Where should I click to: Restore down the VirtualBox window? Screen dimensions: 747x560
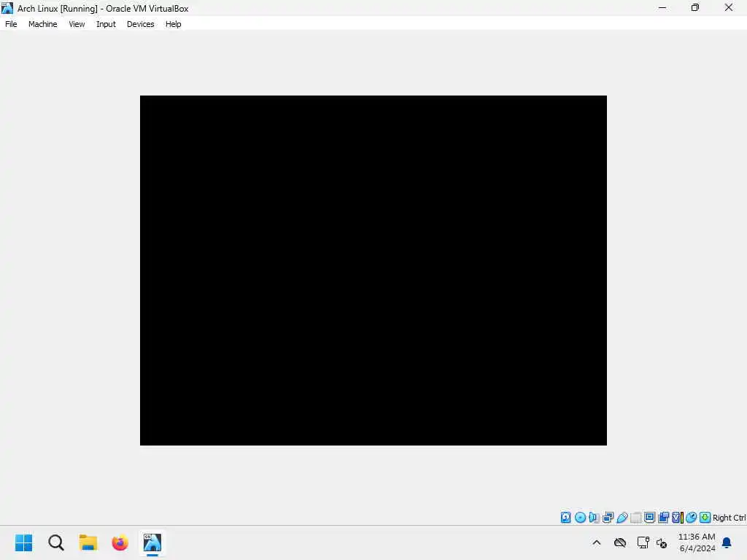pyautogui.click(x=695, y=7)
